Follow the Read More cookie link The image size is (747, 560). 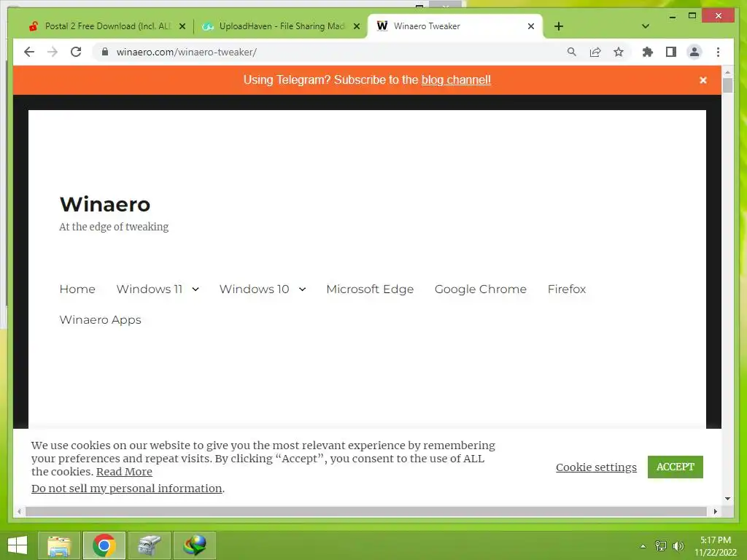coord(124,472)
